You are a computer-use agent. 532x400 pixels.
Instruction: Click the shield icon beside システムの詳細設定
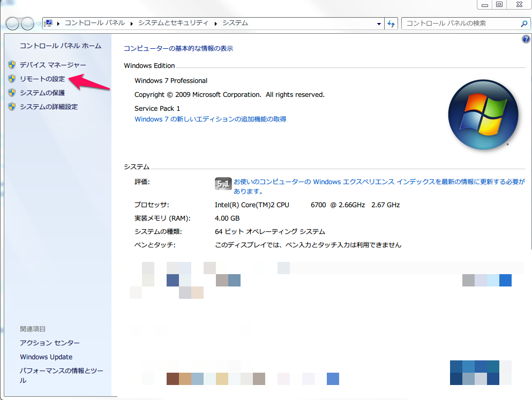coord(12,107)
